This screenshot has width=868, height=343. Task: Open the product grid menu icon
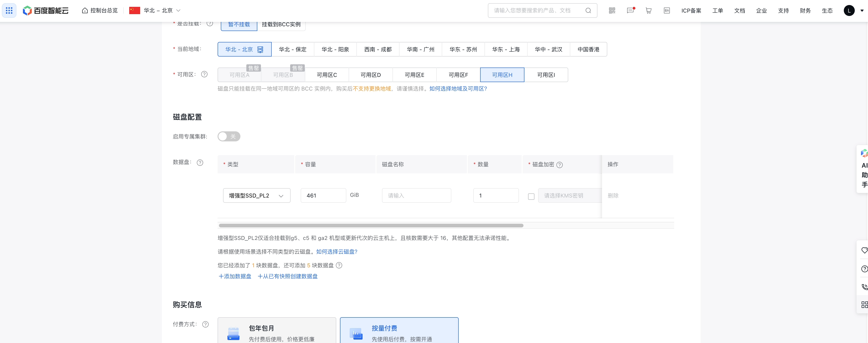(9, 10)
